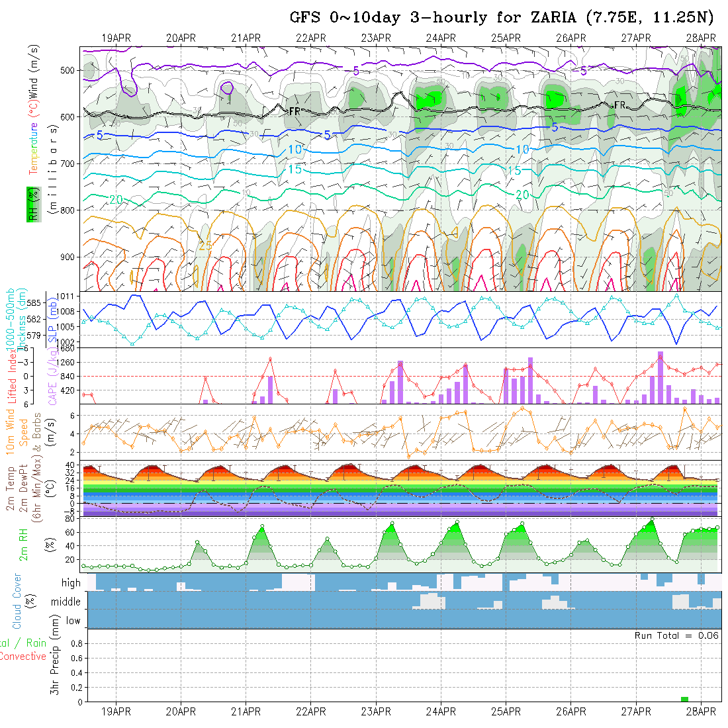Select 23APR on the top date axis

coord(376,38)
